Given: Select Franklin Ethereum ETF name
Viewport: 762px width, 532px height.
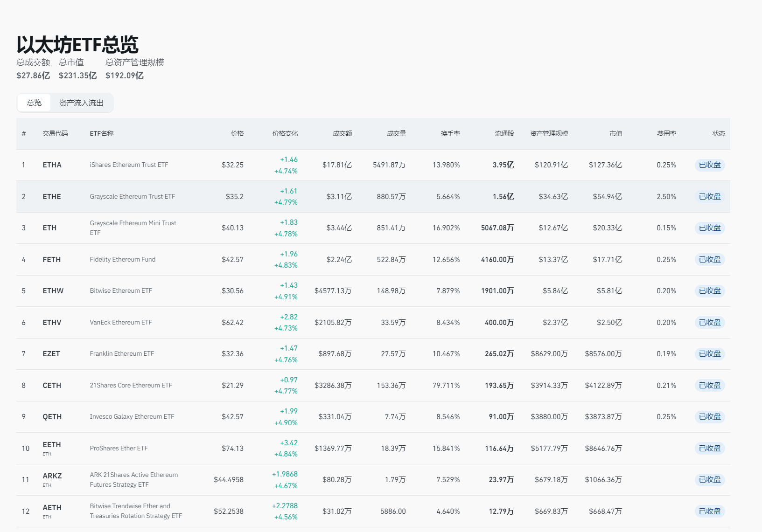Looking at the screenshot, I should click(122, 354).
